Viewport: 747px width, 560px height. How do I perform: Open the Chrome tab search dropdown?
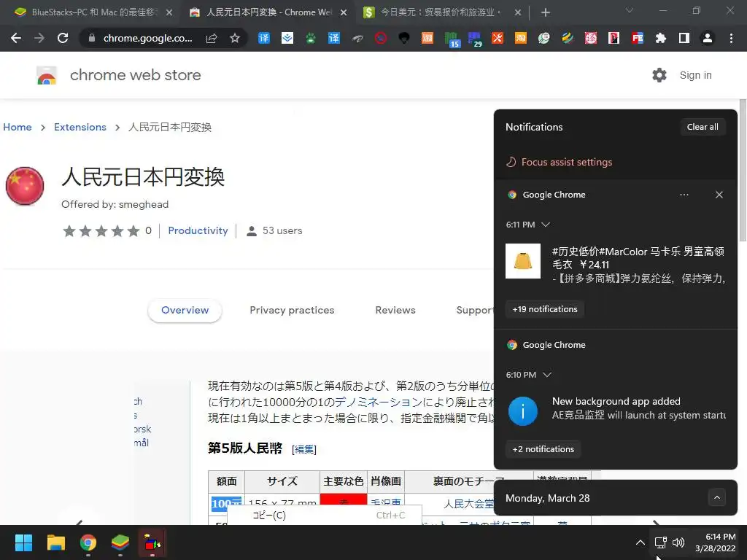[630, 10]
